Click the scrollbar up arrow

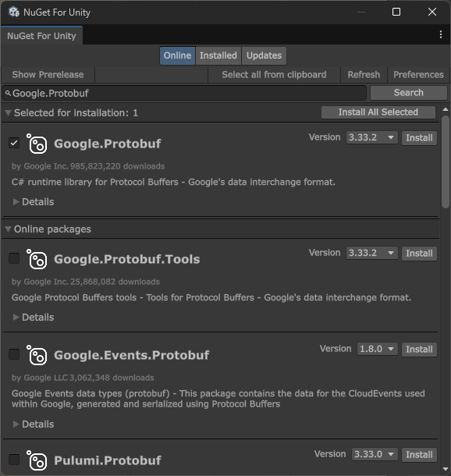[x=446, y=109]
